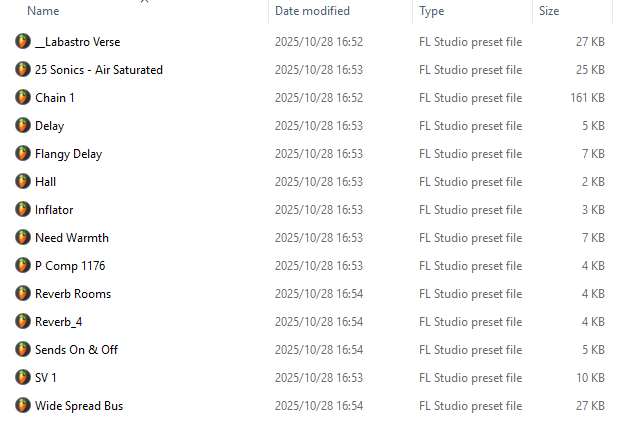
Task: Click the 3 KB size of Inflator
Action: pos(593,209)
